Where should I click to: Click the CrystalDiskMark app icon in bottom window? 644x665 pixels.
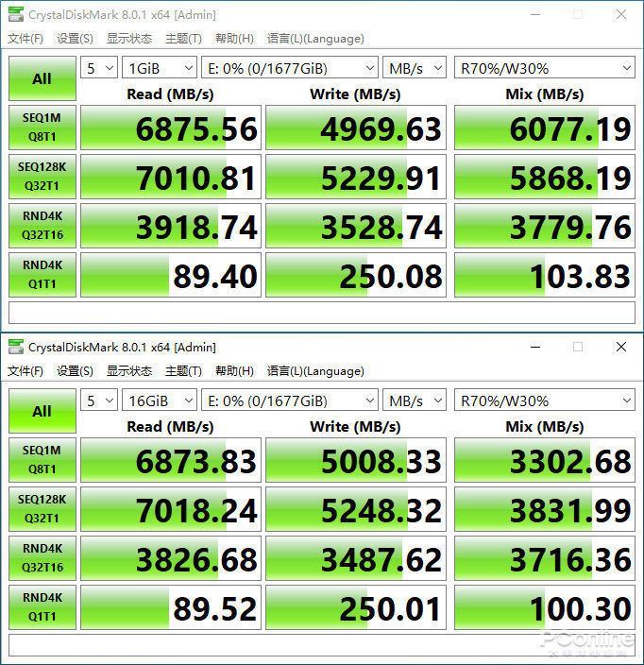click(16, 347)
